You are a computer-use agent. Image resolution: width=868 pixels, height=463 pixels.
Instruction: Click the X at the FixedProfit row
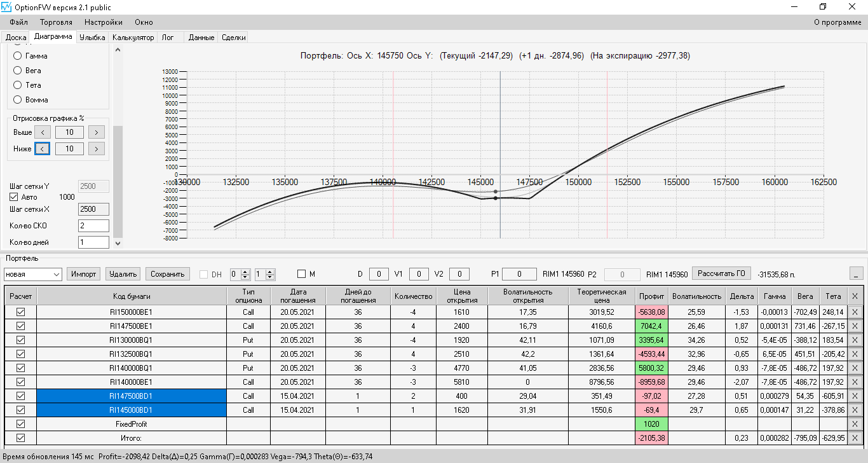[855, 424]
